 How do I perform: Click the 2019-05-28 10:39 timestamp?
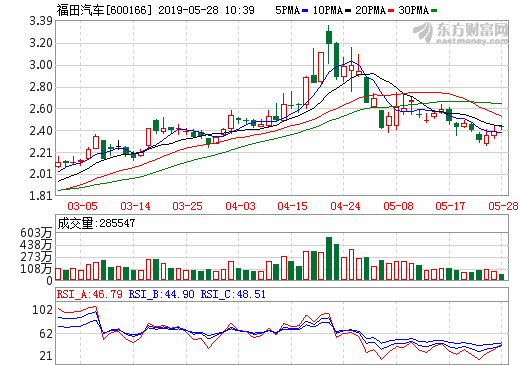click(206, 10)
